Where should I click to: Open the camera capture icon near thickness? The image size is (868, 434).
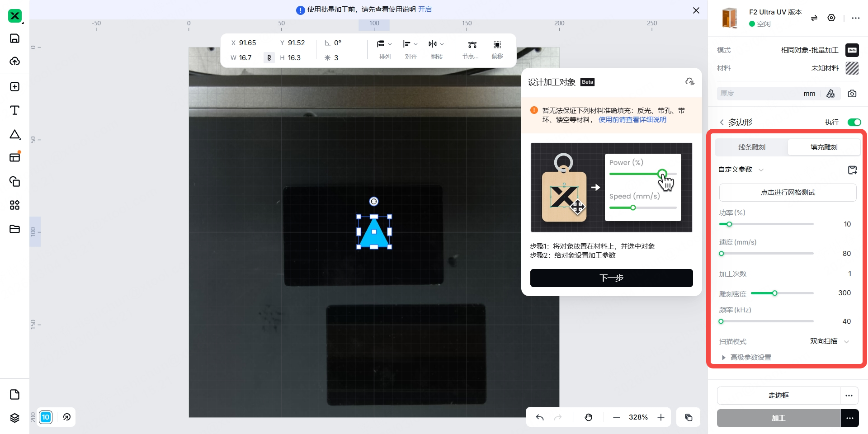coord(852,94)
